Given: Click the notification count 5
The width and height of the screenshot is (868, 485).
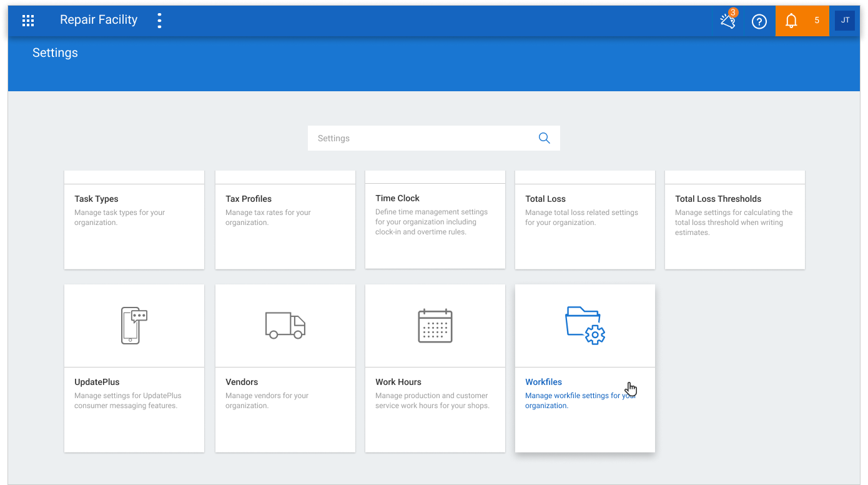Looking at the screenshot, I should pos(817,21).
